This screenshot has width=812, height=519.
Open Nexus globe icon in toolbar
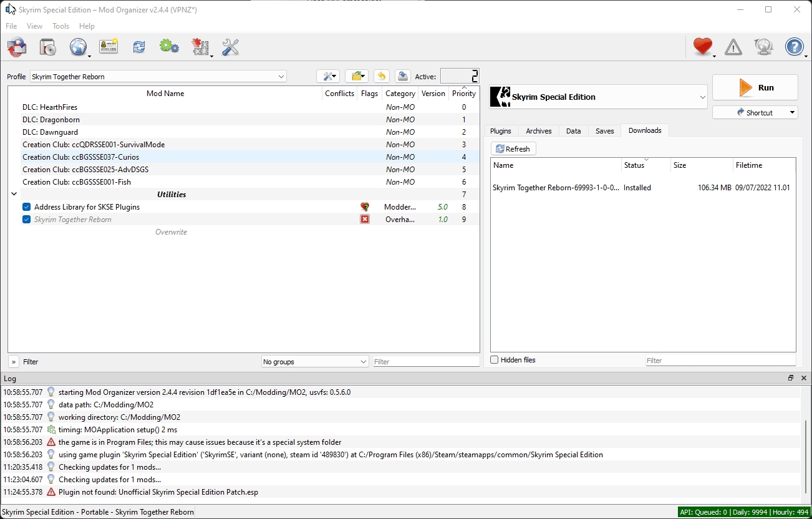click(78, 47)
